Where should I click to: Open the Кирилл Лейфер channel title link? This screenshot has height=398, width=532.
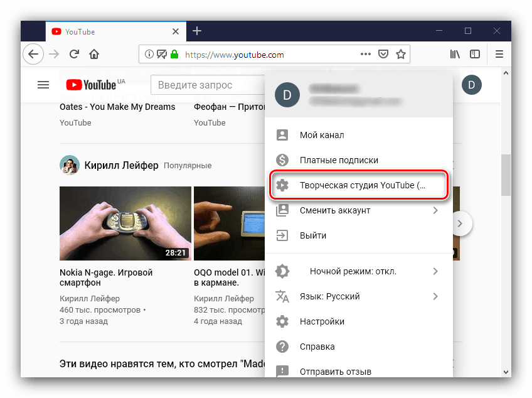(x=121, y=165)
